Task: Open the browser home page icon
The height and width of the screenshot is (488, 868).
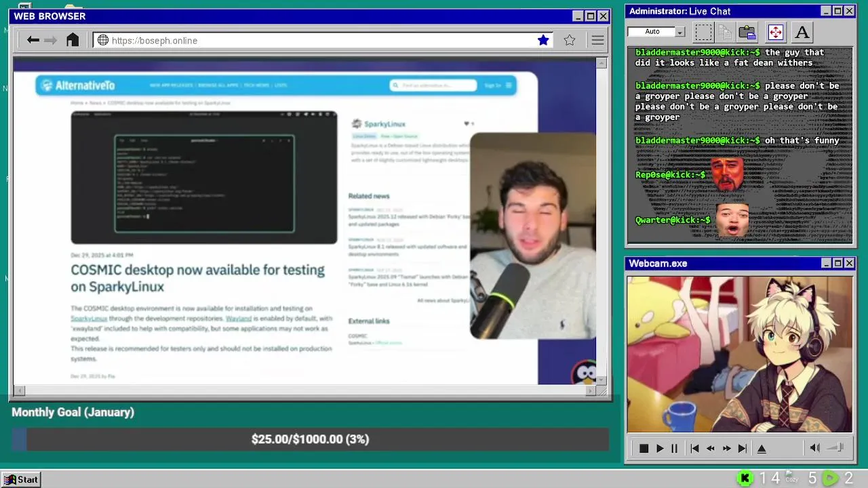Action: (73, 40)
